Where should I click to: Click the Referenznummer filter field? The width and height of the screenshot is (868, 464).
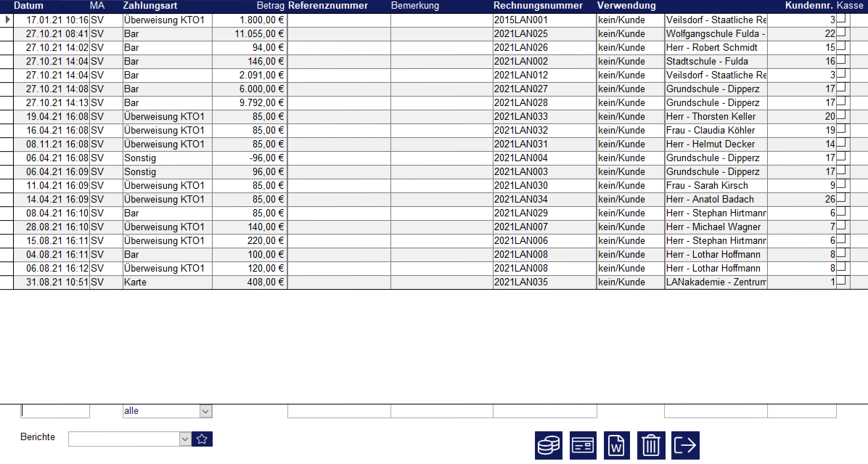[x=339, y=411]
